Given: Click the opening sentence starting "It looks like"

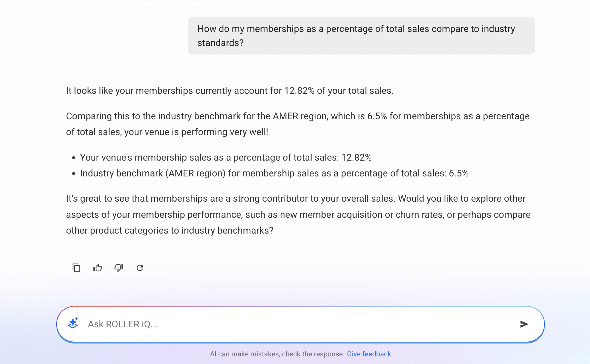Looking at the screenshot, I should [x=230, y=91].
